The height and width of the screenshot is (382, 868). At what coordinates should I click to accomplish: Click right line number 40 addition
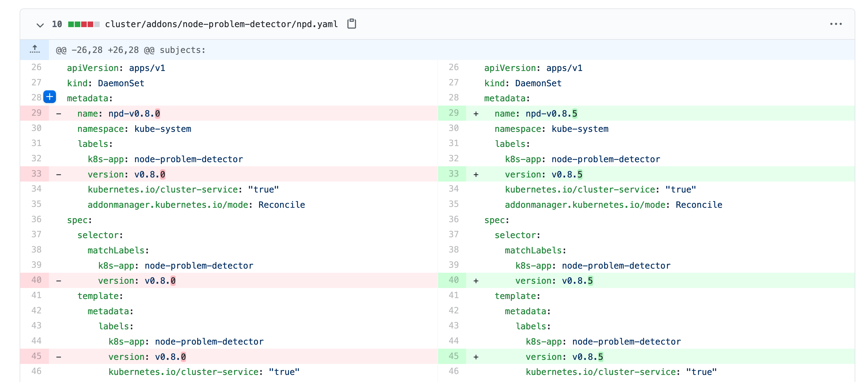point(453,280)
